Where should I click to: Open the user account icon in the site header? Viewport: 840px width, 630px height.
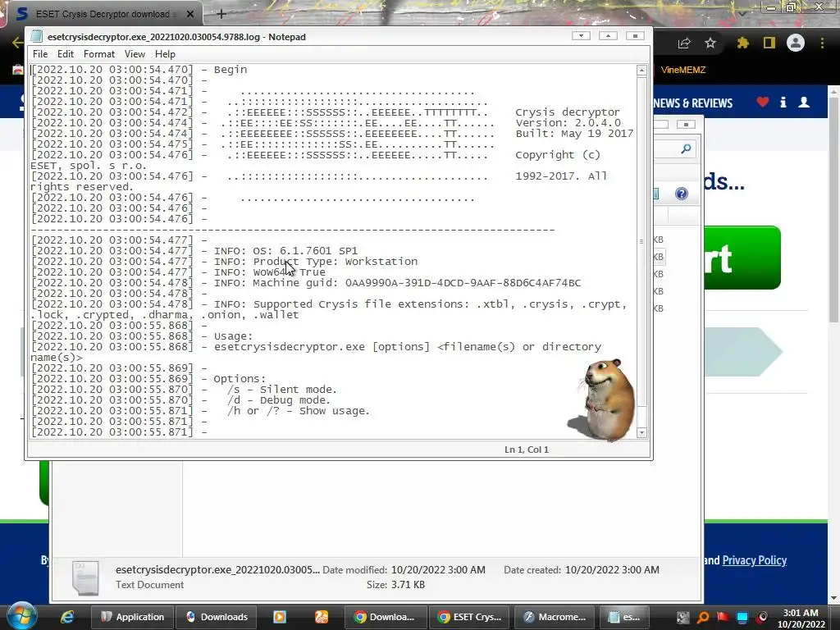click(804, 102)
